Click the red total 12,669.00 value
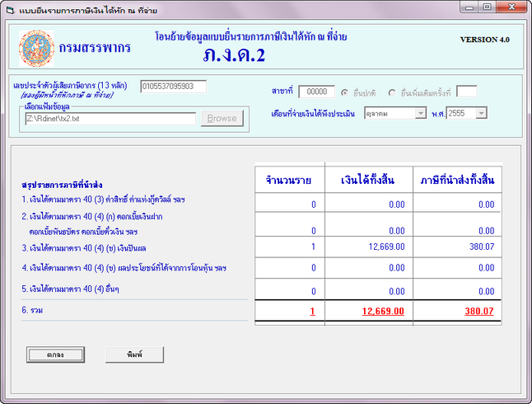 pyautogui.click(x=383, y=311)
